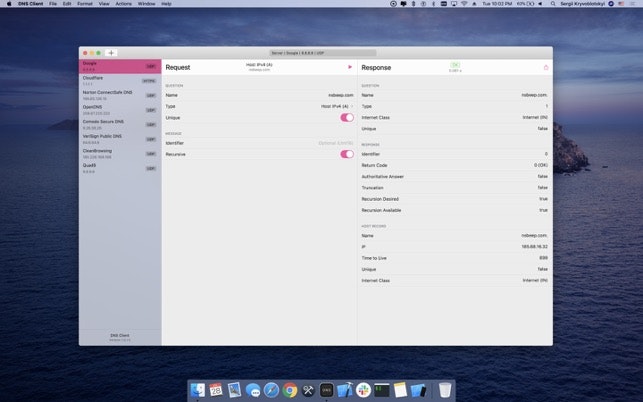Screen dimensions: 643x402
Task: Click the Bluetooth menu bar icon
Action: point(433,4)
